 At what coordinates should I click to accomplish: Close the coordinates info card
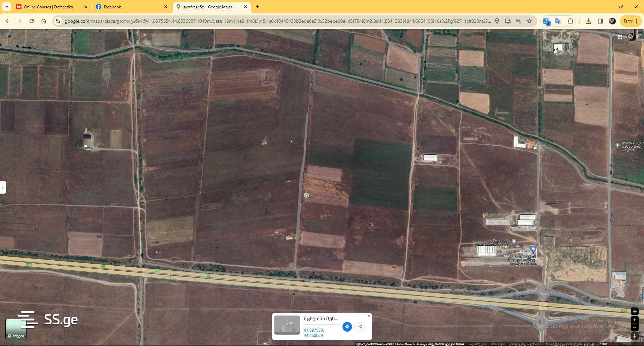point(369,316)
